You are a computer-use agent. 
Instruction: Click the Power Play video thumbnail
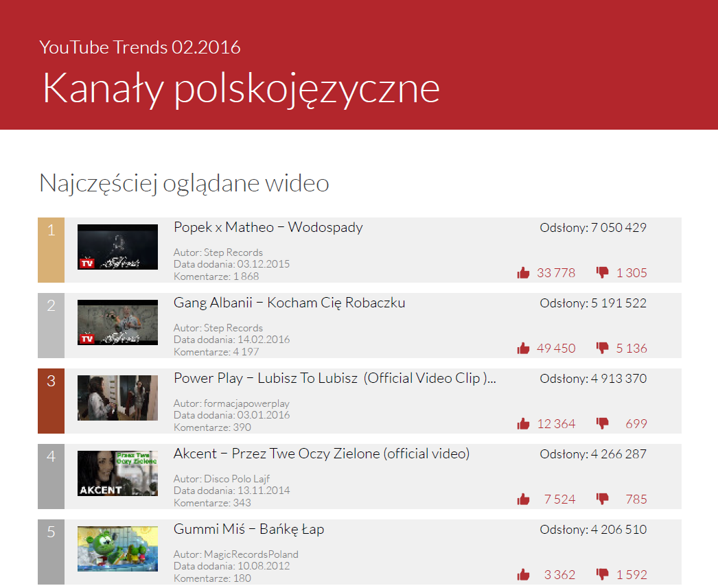tap(117, 398)
